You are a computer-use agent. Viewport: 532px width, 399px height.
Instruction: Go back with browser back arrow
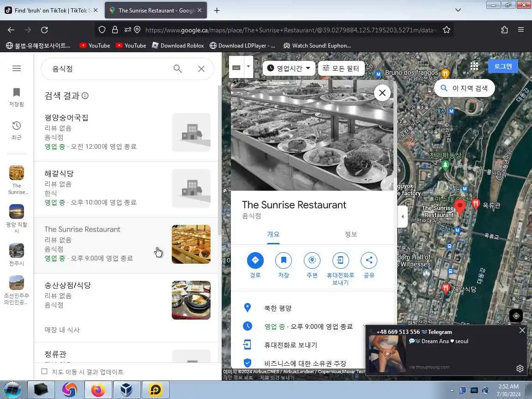click(x=11, y=30)
